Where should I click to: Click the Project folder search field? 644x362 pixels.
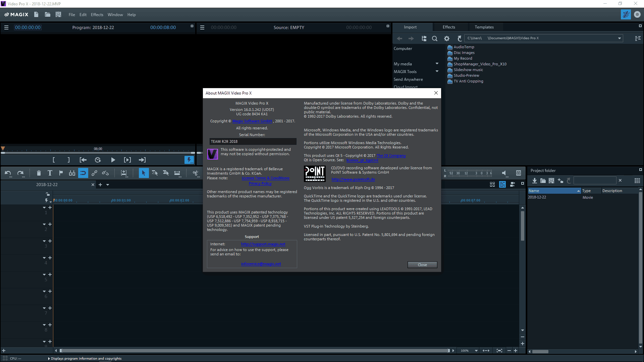[x=595, y=180]
